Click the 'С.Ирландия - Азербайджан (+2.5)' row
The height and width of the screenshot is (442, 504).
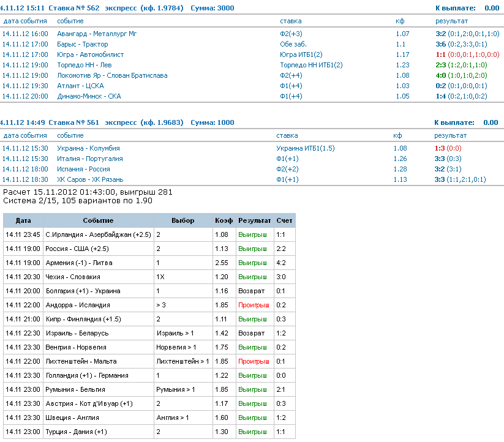(149, 234)
